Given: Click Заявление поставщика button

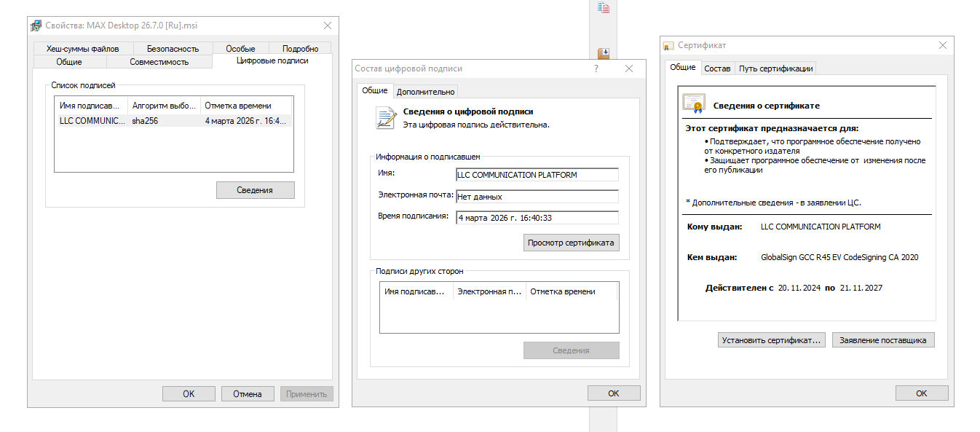Looking at the screenshot, I should coord(883,340).
